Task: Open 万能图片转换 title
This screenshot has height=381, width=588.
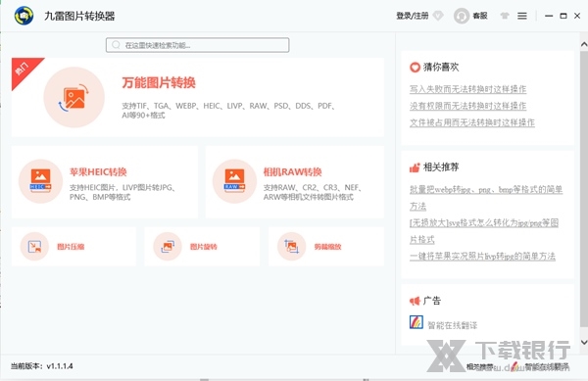Action: pos(159,82)
